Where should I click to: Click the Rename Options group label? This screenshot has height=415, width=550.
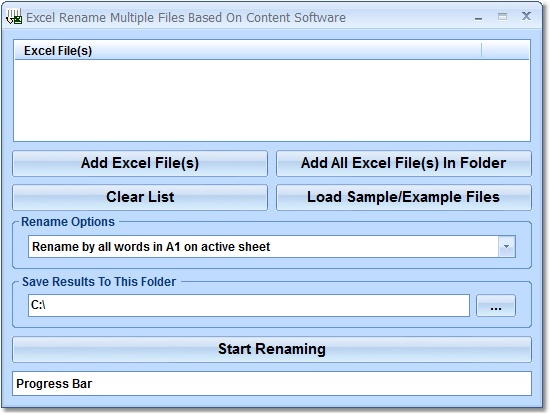[x=68, y=222]
